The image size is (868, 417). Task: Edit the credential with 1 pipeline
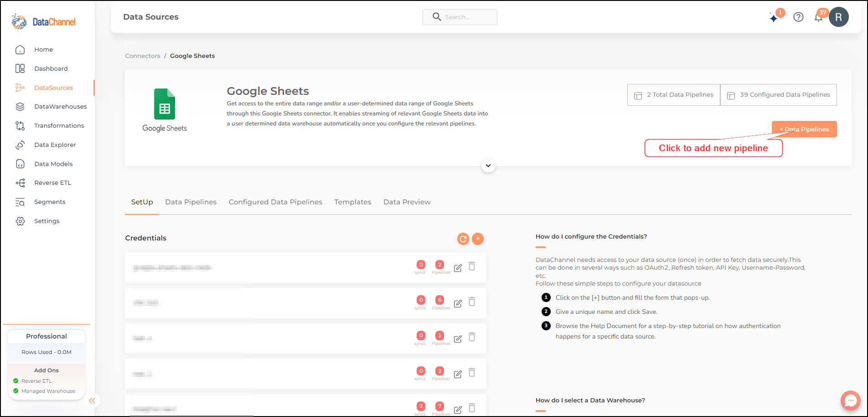coord(458,339)
